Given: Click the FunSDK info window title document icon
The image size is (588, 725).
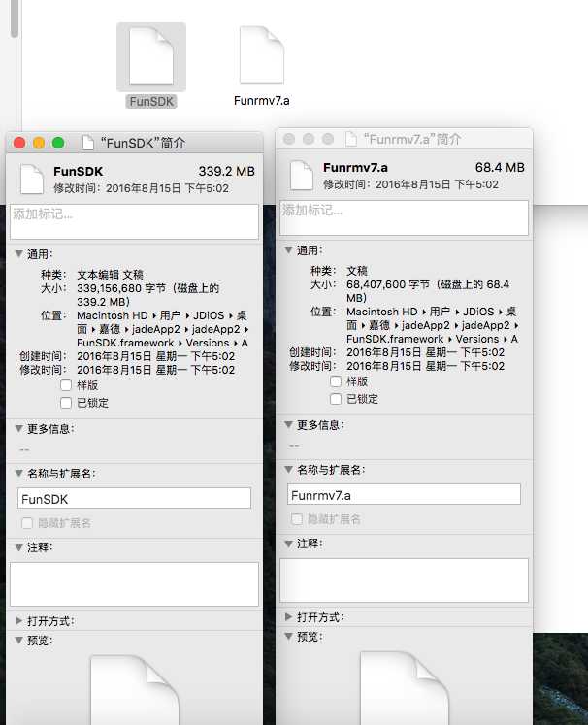Looking at the screenshot, I should click(88, 143).
